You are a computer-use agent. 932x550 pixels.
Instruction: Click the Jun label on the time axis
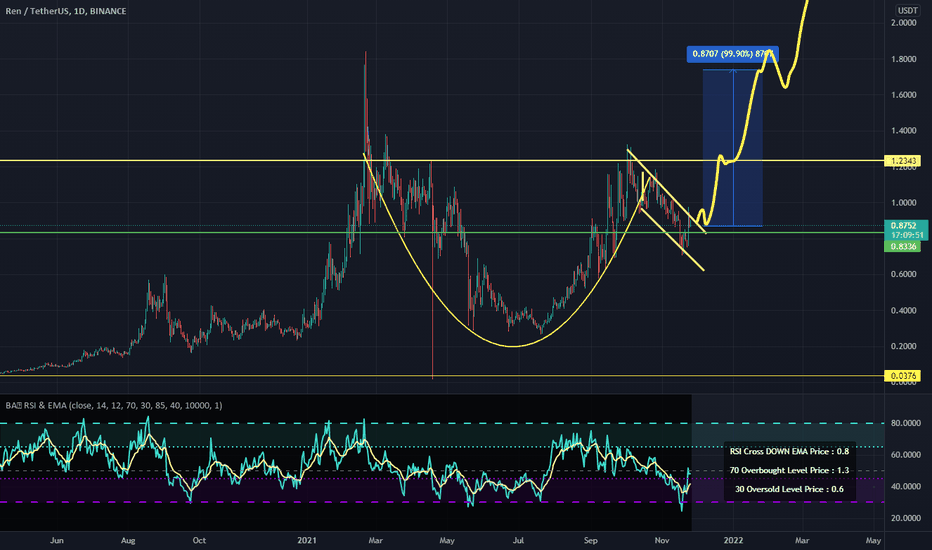pos(56,540)
